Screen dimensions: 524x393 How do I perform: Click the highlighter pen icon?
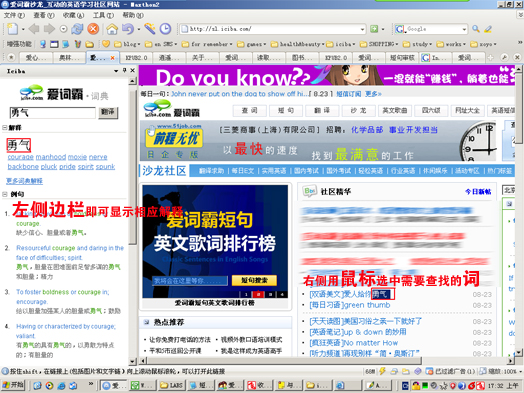click(x=488, y=29)
